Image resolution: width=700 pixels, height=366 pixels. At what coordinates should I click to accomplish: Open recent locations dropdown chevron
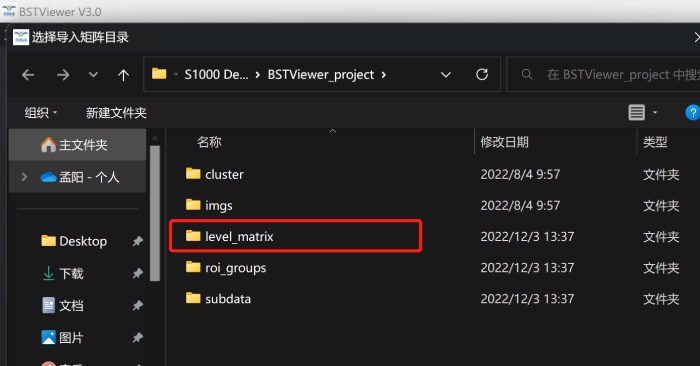coord(93,75)
